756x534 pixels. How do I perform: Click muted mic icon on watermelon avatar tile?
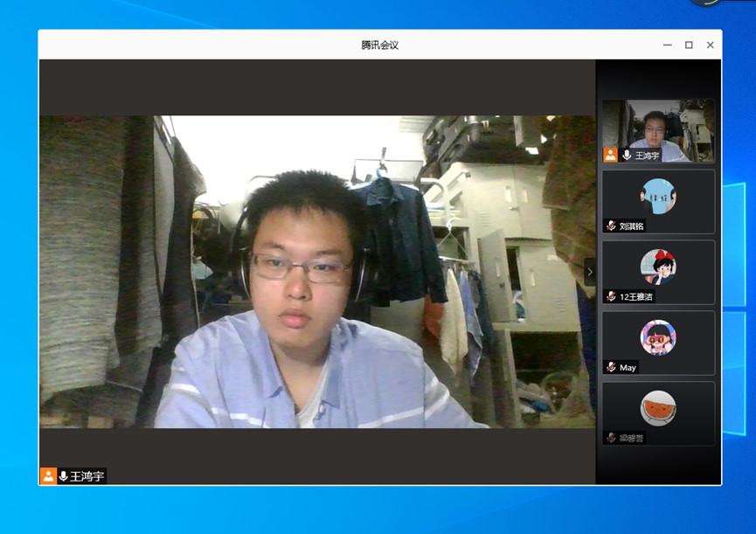point(611,437)
